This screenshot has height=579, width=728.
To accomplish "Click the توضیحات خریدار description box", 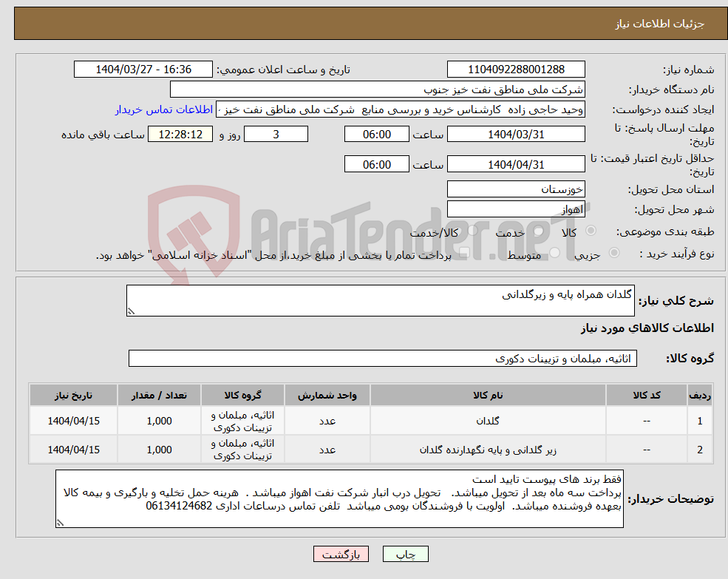I will tap(340, 500).
